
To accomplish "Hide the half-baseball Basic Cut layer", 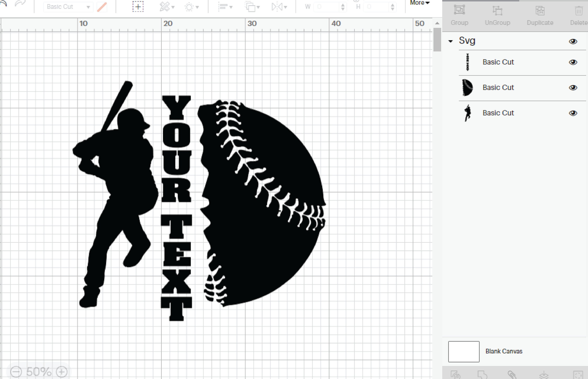I will 573,87.
